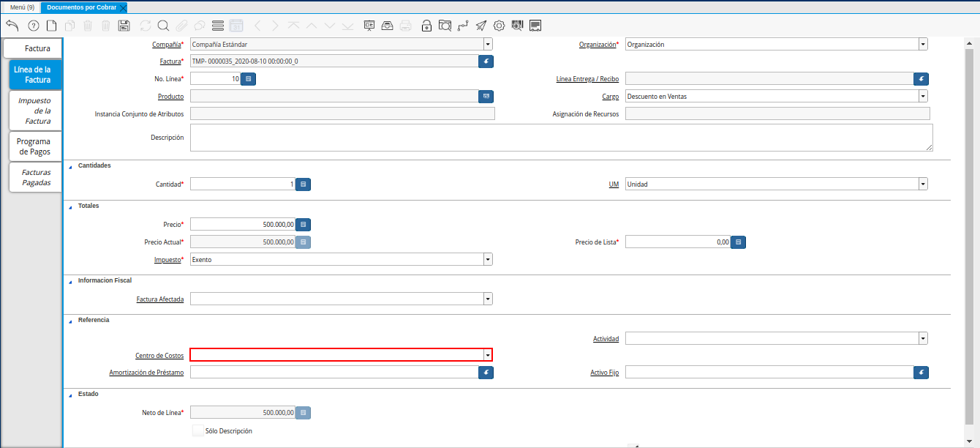Screen dimensions: 980x448
Task: Open the UM Unidad dropdown
Action: tap(923, 184)
